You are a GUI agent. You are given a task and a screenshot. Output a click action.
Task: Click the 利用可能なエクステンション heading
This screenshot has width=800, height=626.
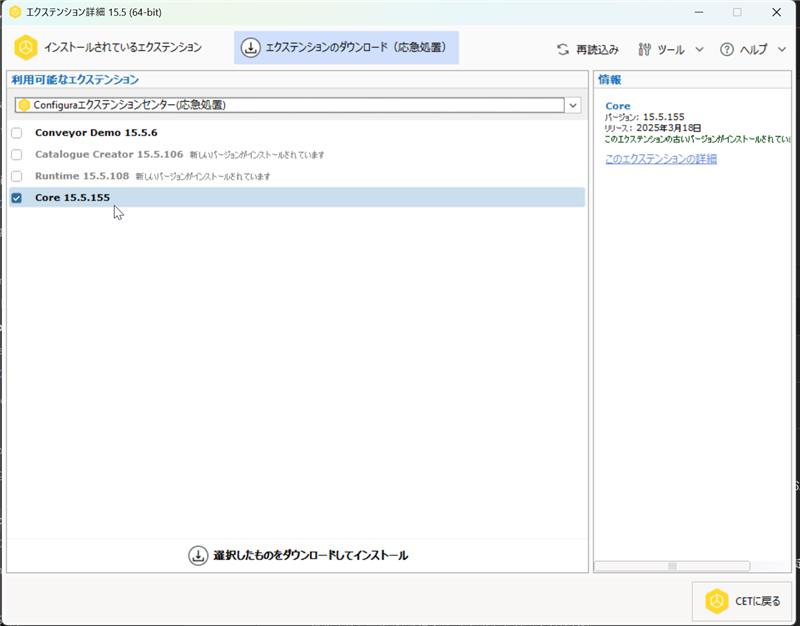pyautogui.click(x=75, y=80)
